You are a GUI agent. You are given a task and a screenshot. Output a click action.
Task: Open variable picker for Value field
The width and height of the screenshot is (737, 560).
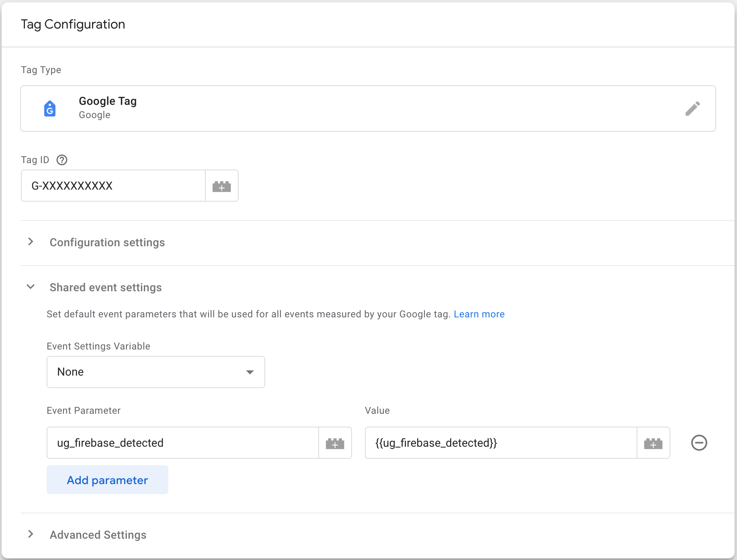[x=653, y=443]
